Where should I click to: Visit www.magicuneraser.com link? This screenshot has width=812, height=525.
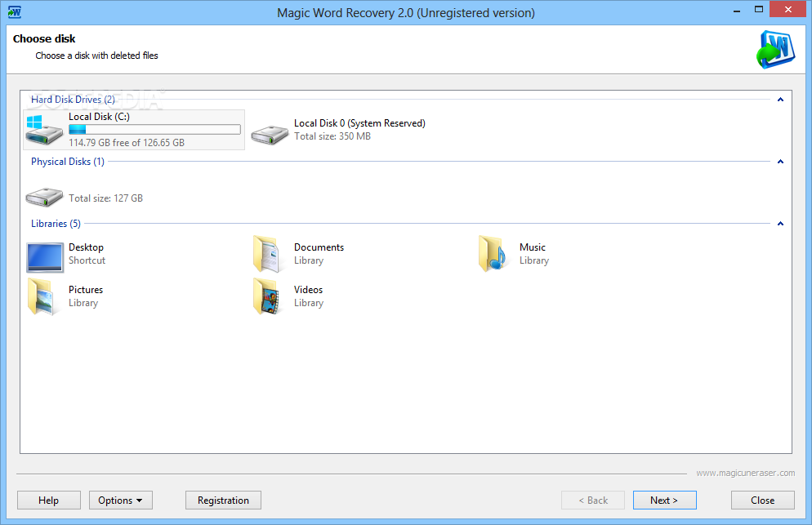[745, 473]
